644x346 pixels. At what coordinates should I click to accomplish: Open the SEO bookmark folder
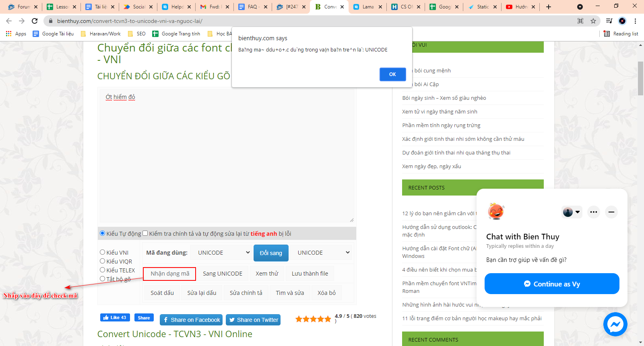coord(136,34)
